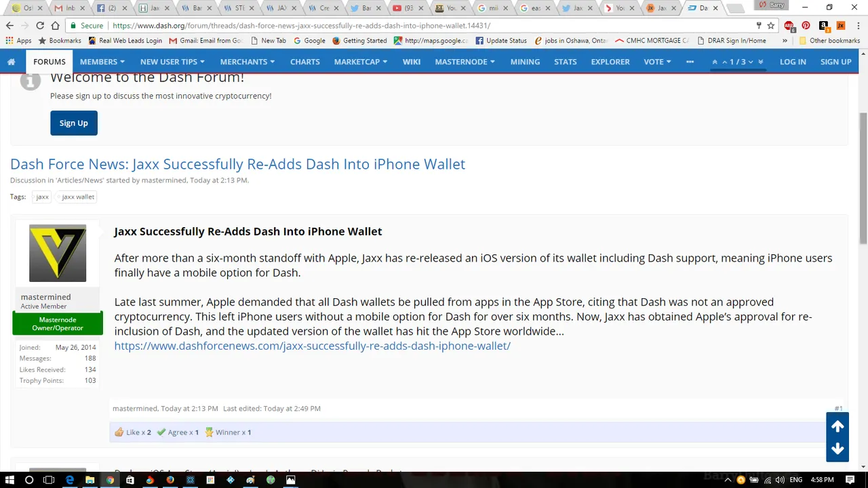
Task: Open the thread title link
Action: point(237,164)
